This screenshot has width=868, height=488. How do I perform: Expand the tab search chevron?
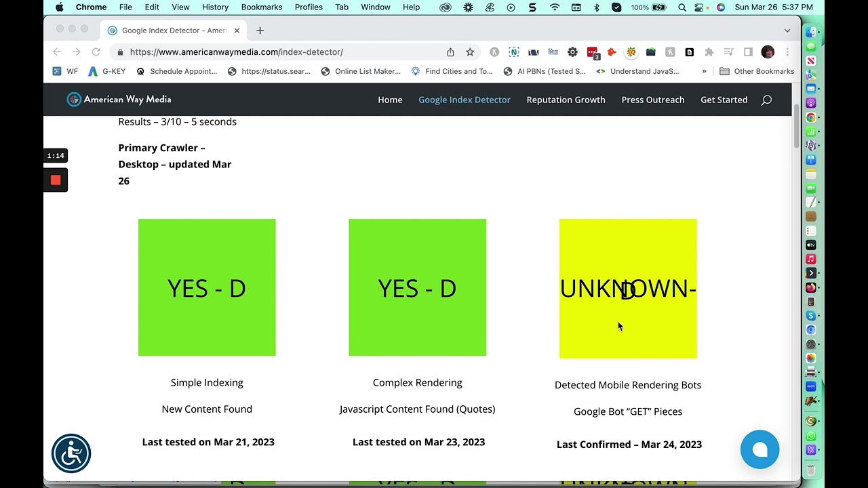787,30
